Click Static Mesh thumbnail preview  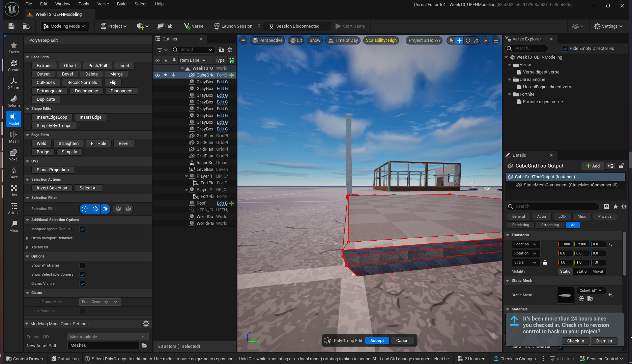coord(566,295)
